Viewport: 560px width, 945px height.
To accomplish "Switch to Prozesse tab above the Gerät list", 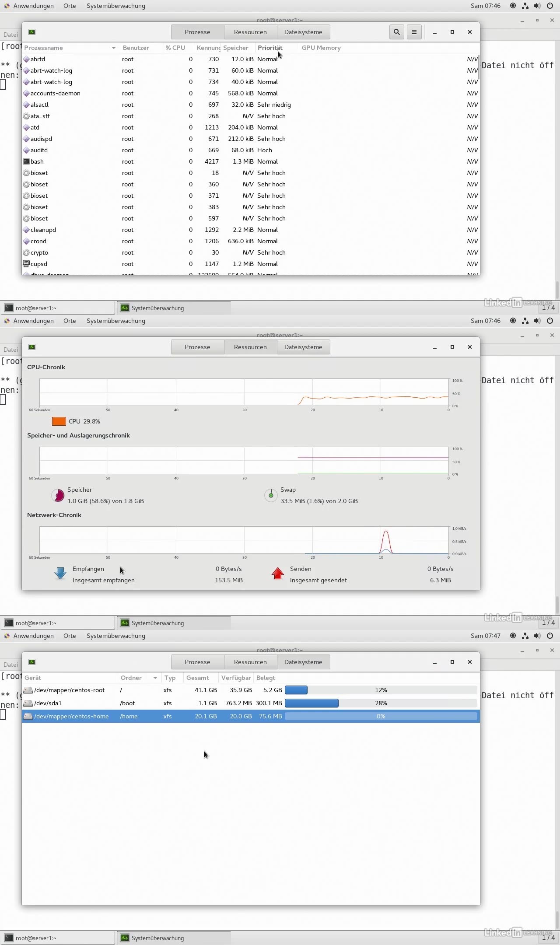I will pos(197,662).
